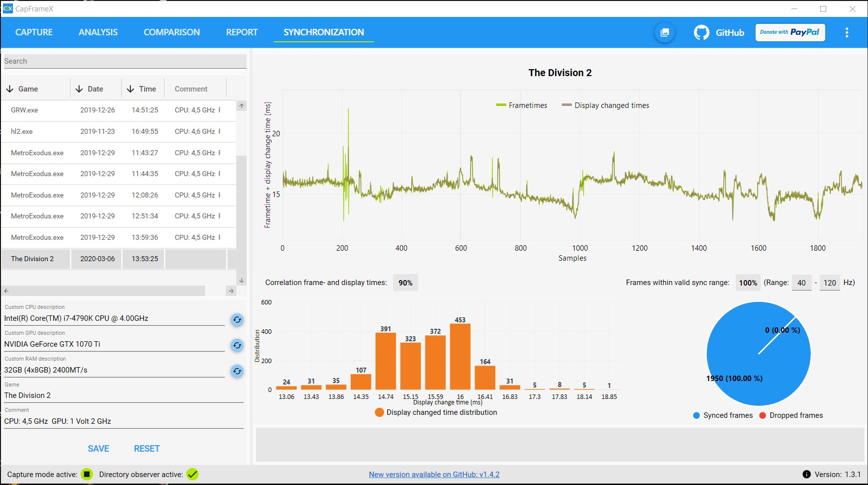Edit sync range upper value 120
The width and height of the screenshot is (868, 485).
pos(830,283)
